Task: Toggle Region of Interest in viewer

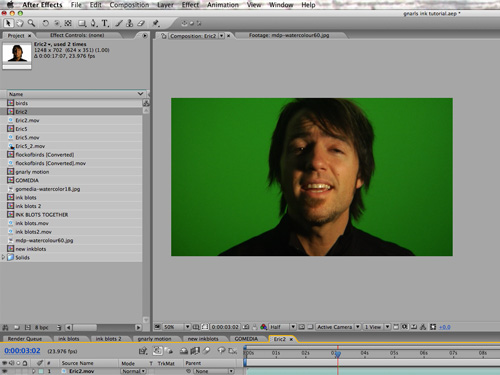Action: coord(302,327)
